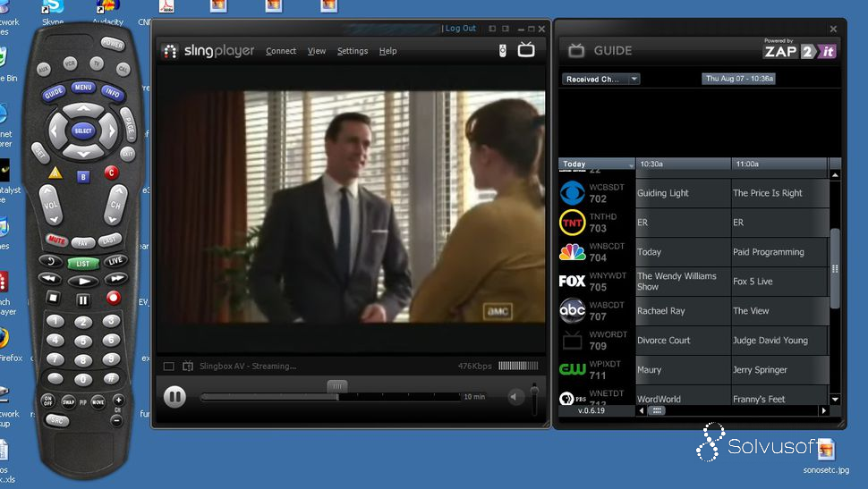Click the SWAP button on remote
The width and height of the screenshot is (868, 489).
click(68, 402)
